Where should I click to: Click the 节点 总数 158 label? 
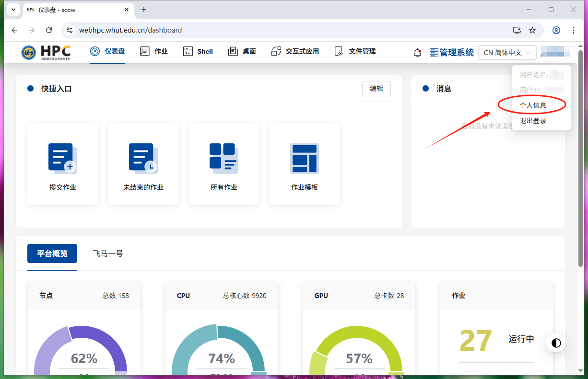(84, 296)
